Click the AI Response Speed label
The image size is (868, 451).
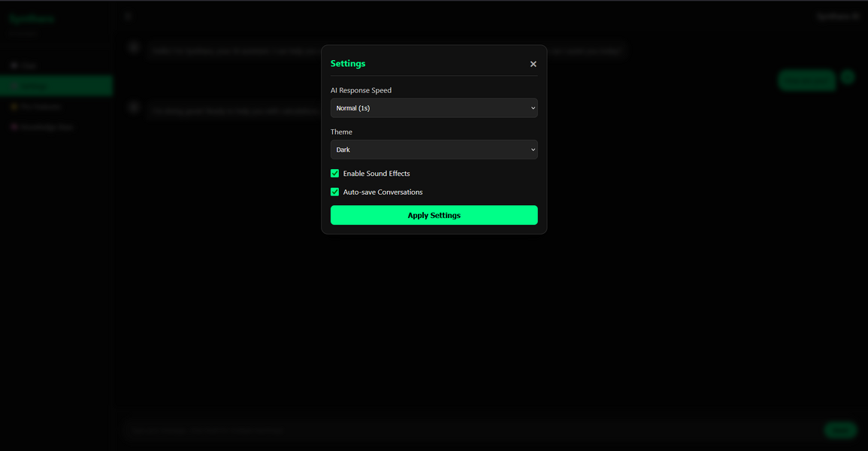tap(361, 90)
